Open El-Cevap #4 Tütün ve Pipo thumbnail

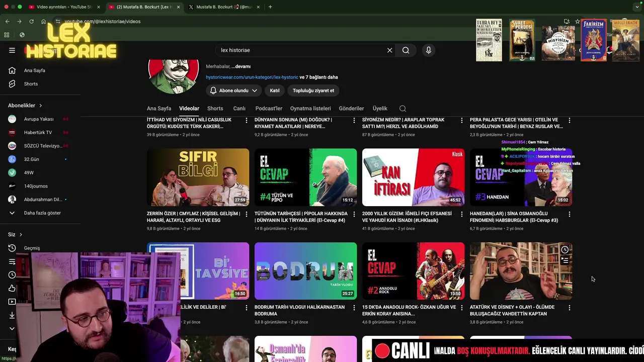click(305, 177)
